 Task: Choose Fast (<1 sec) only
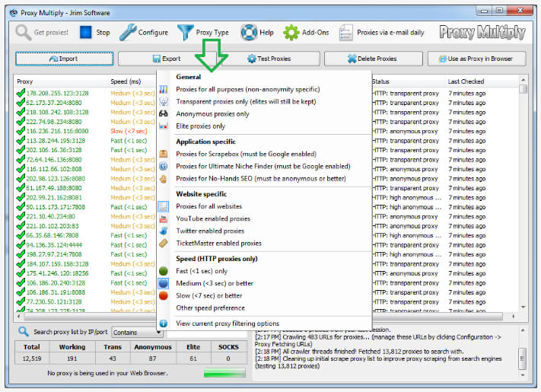tap(202, 271)
